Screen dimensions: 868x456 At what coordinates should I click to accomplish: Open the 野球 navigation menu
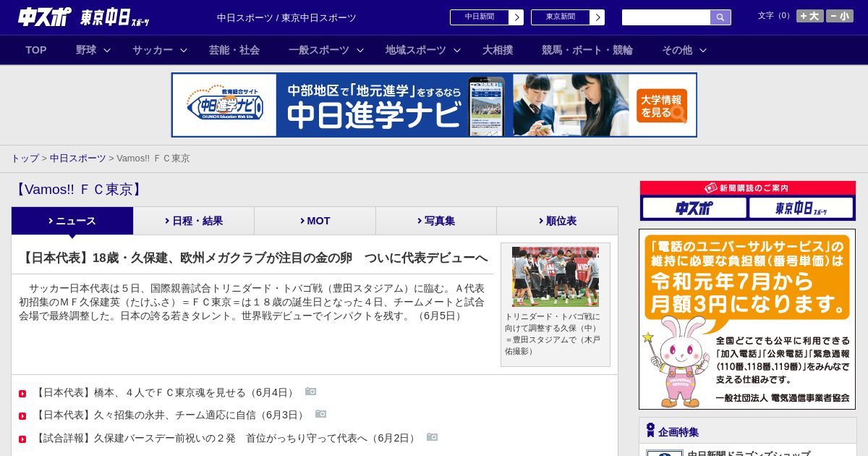[x=86, y=50]
